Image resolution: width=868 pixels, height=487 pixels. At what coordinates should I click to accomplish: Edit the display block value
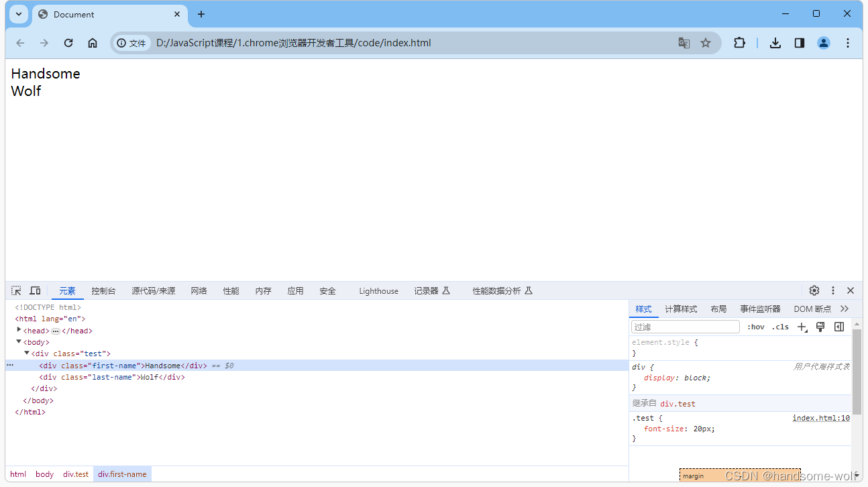tap(696, 378)
